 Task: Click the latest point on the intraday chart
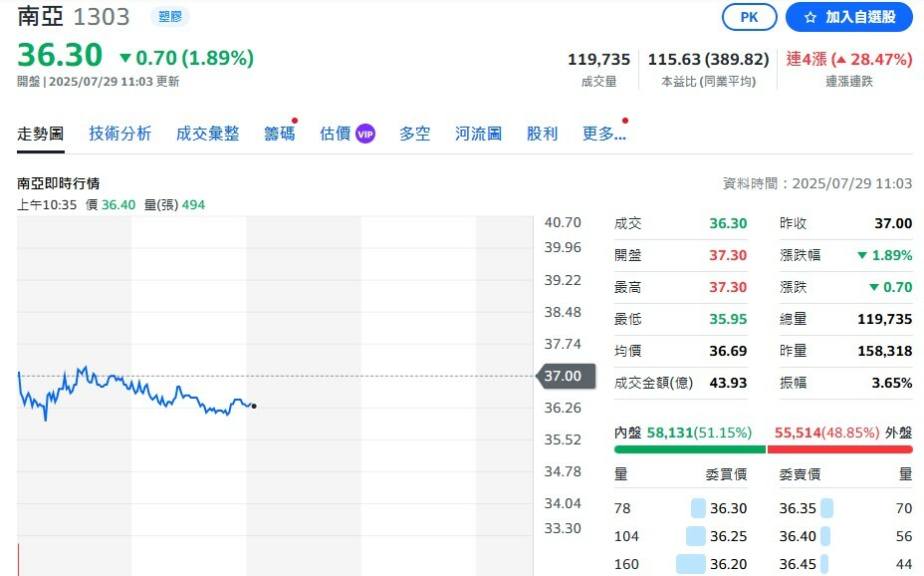tap(255, 406)
